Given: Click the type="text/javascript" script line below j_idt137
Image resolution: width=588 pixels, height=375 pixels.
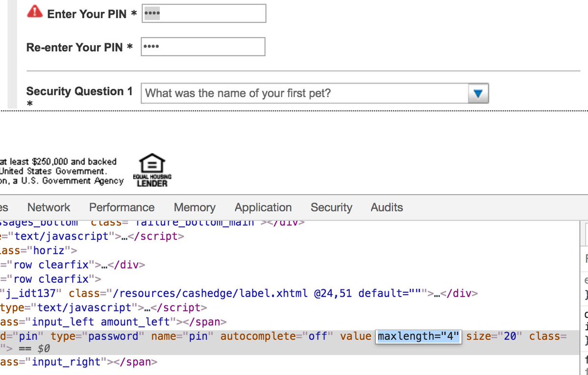Looking at the screenshot, I should click(103, 308).
